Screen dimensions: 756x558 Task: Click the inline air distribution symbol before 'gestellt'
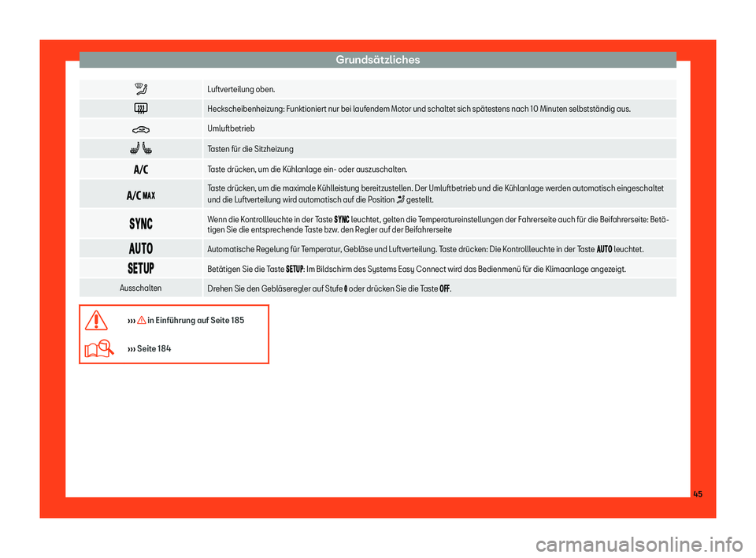(x=400, y=200)
